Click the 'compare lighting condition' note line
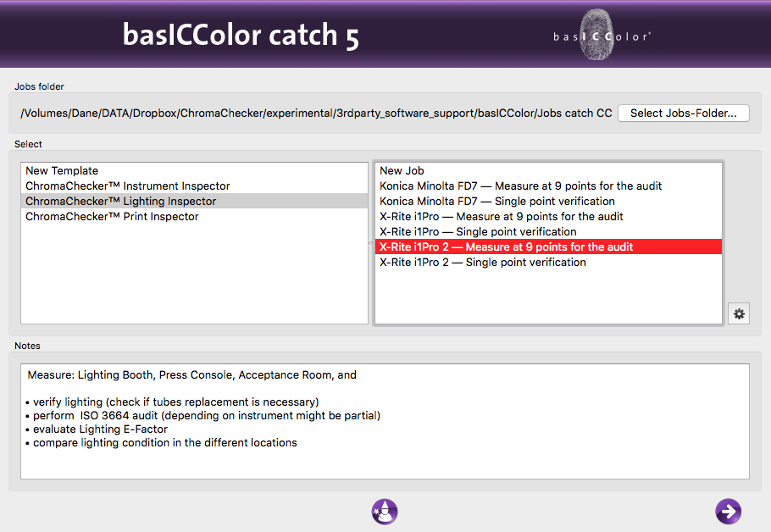The height and width of the screenshot is (532, 771). [x=161, y=442]
